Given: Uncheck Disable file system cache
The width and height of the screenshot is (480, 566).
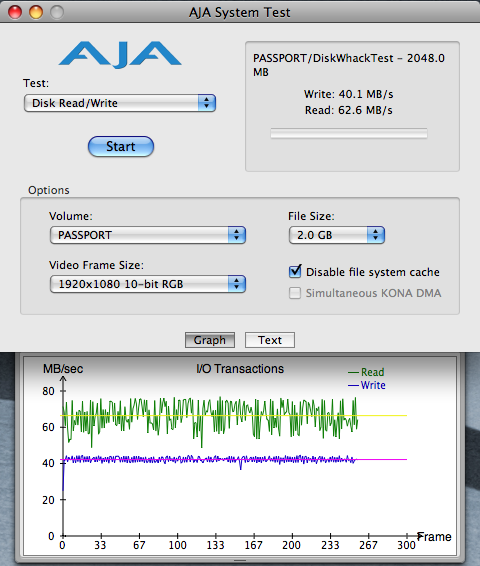Looking at the screenshot, I should click(295, 271).
